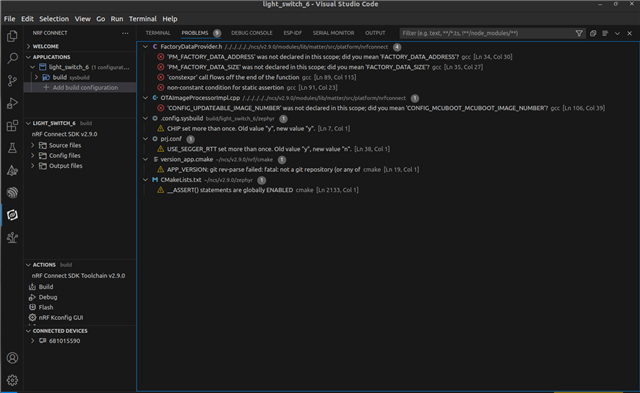640x393 pixels.
Task: Switch to the Terminal tab
Action: pos(158,33)
